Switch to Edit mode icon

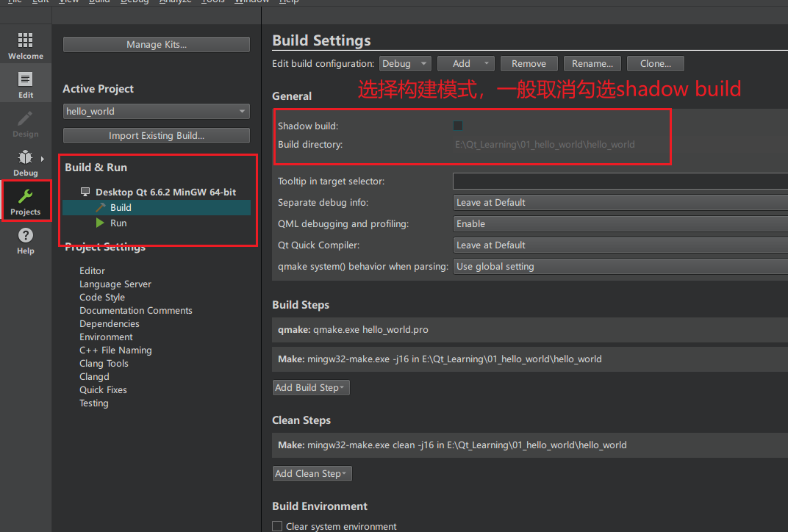pos(26,80)
